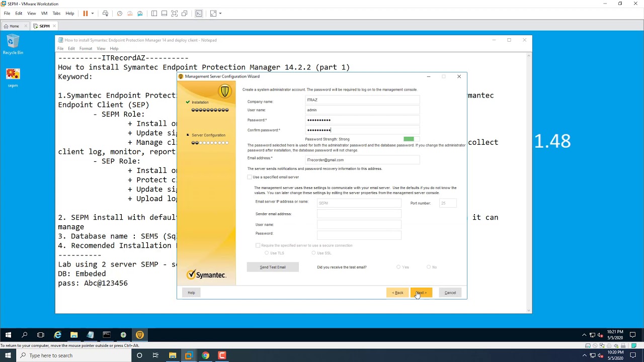Focus the Confirm password field
644x362 pixels.
click(x=362, y=130)
